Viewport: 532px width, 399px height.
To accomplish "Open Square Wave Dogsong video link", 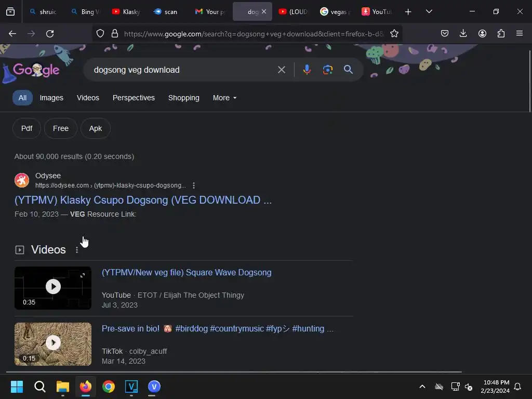I will (187, 272).
